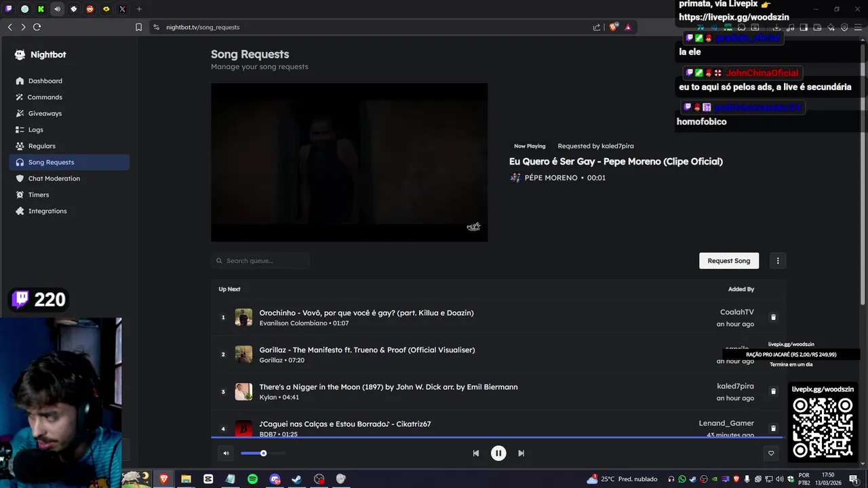Click the heart favorite icon in player
Screen dimensions: 868x488
coord(771,453)
